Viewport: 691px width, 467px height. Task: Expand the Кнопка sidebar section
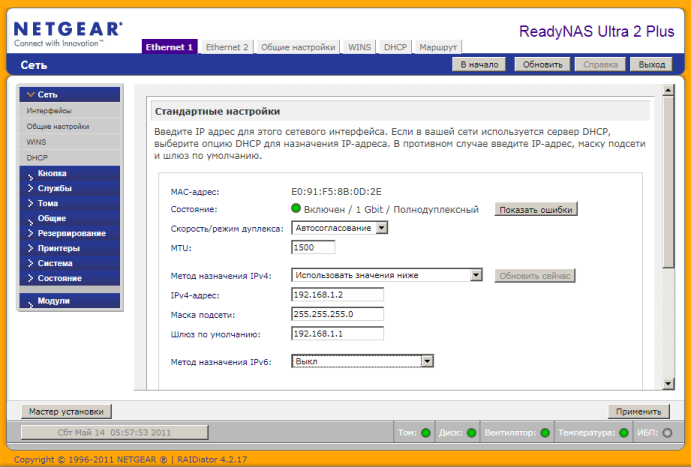(x=70, y=174)
